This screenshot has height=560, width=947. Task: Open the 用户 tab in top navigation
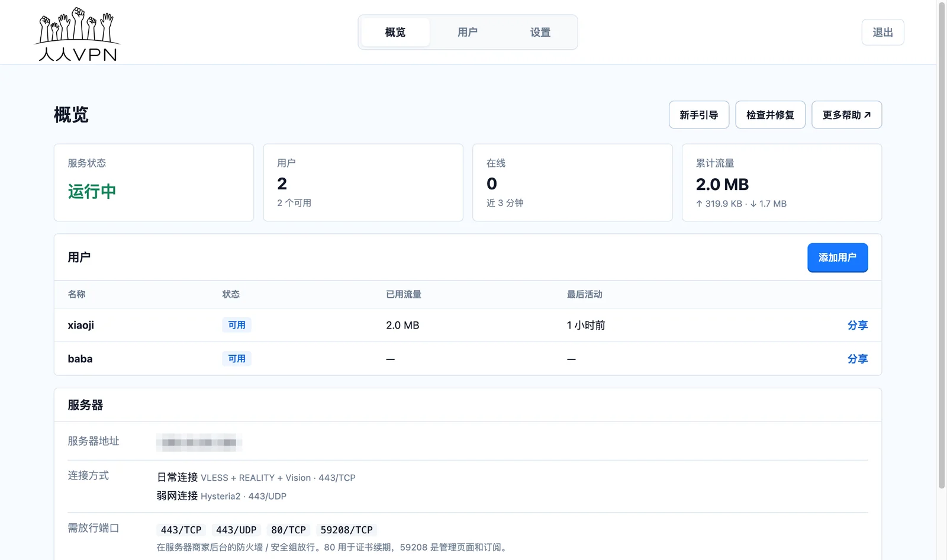click(x=468, y=32)
